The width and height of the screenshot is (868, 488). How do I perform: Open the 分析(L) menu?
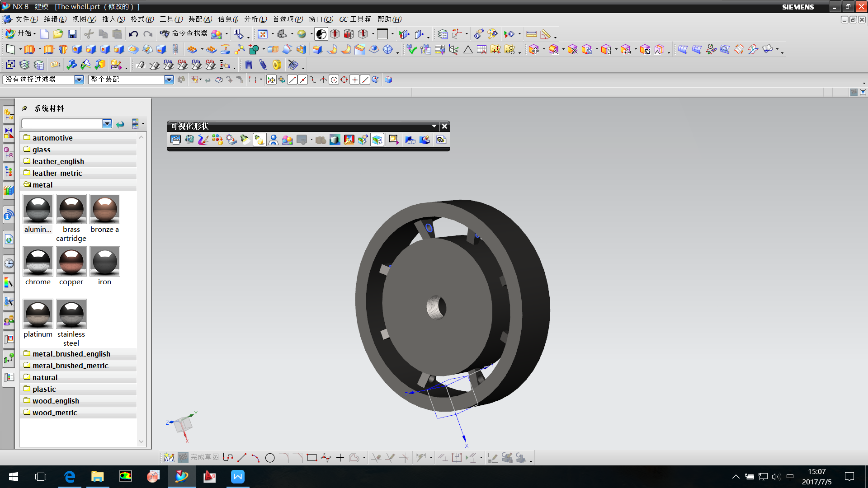[x=255, y=19]
